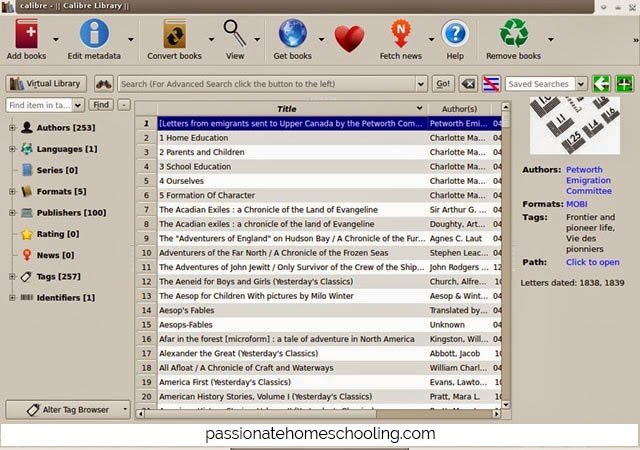Image resolution: width=640 pixels, height=450 pixels.
Task: Open the Help icon
Action: pos(455,33)
